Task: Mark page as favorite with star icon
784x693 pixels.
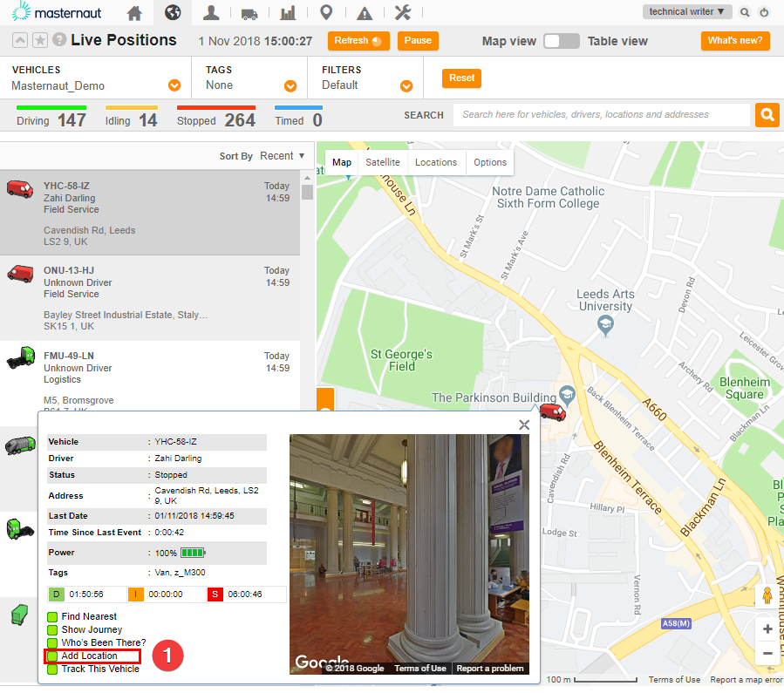Action: 39,40
